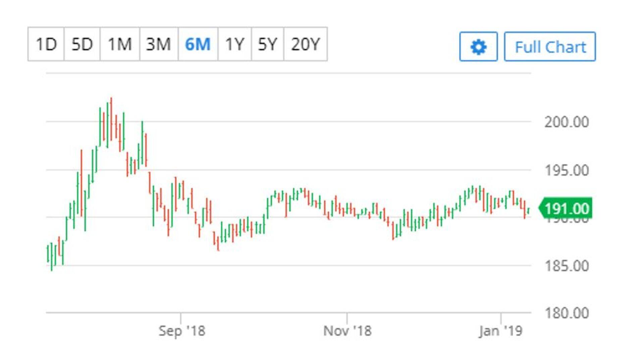Select the 3M time range
644x358 pixels.
(159, 44)
